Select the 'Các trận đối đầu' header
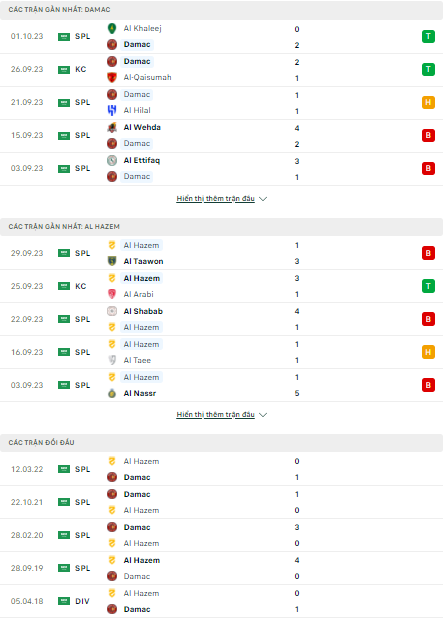Viewport: 446px width, 623px height. pyautogui.click(x=221, y=443)
